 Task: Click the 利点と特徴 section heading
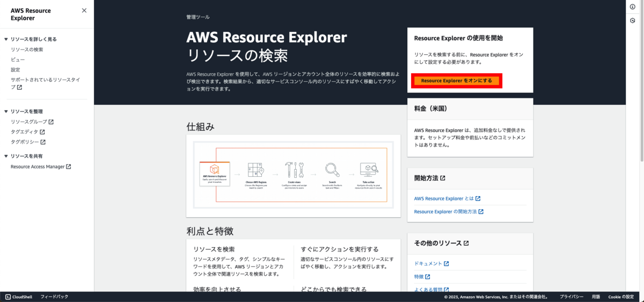[x=210, y=232]
